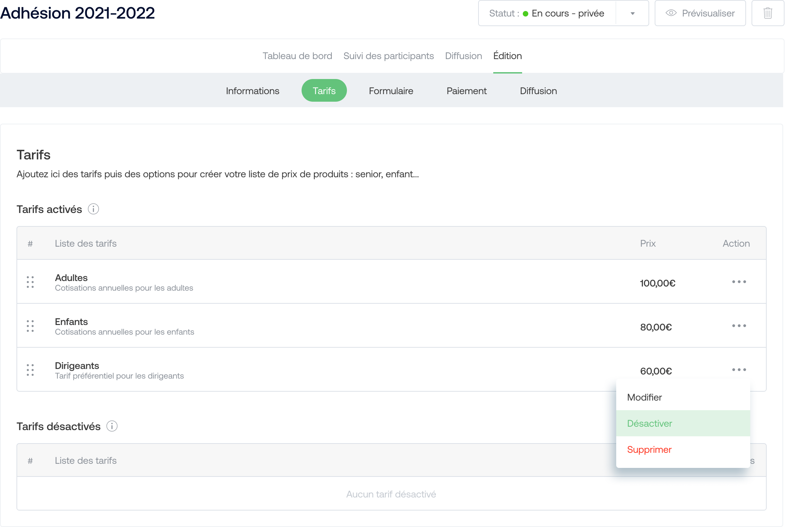Click the Dirigeants tarif name
Viewport: 812px width, 527px height.
pos(77,366)
